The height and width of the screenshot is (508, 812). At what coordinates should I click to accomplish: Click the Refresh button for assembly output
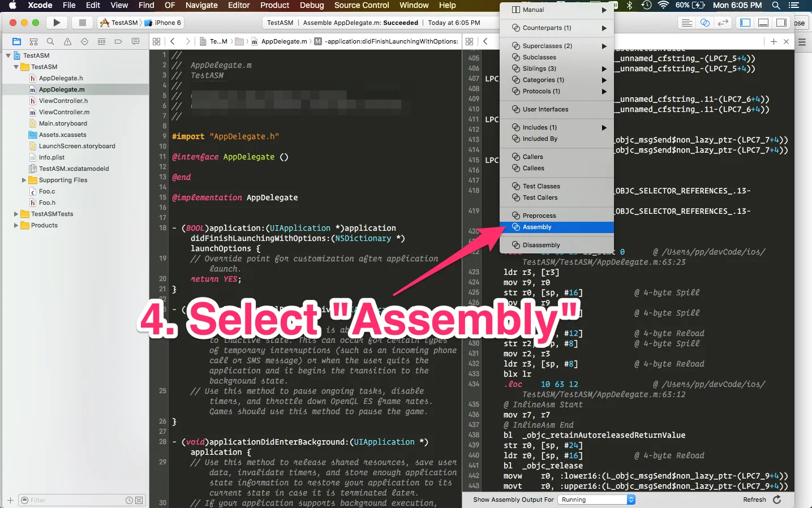754,500
